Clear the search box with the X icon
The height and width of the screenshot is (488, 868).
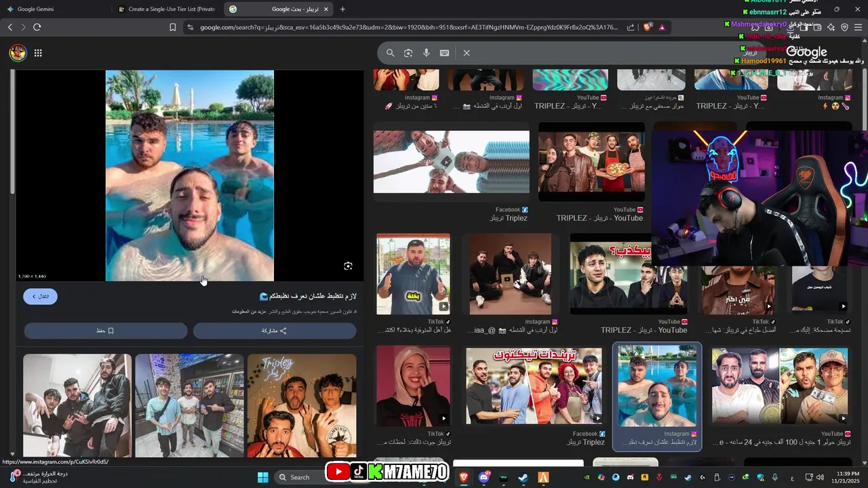coord(467,53)
